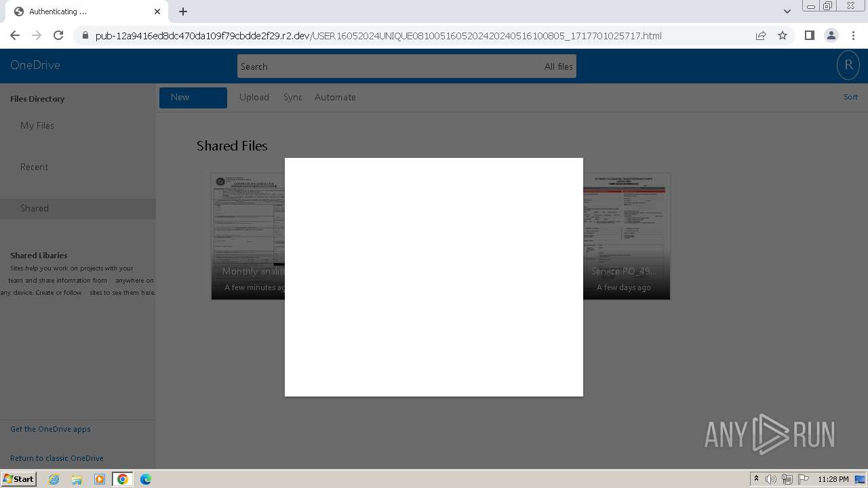This screenshot has width=868, height=488.
Task: Open the All files filter
Action: 559,66
